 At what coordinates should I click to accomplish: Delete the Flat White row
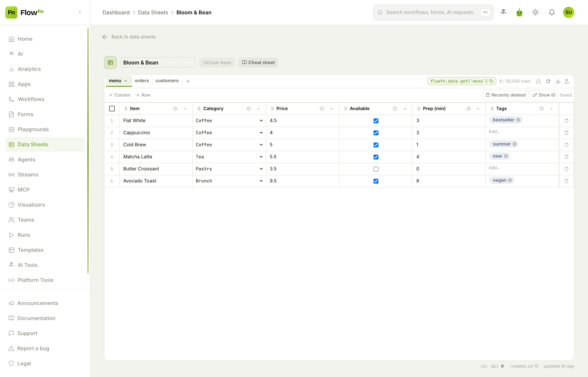click(x=567, y=121)
